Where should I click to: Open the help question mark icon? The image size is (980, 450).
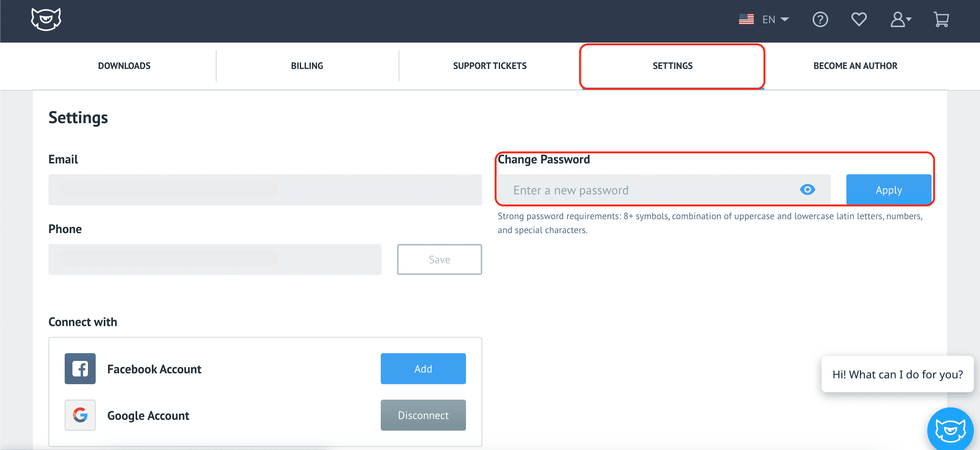point(820,19)
